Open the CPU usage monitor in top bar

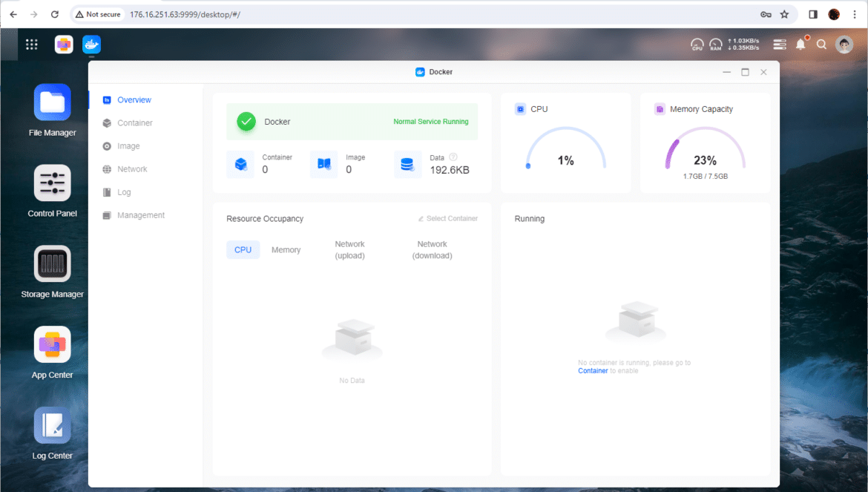(697, 45)
